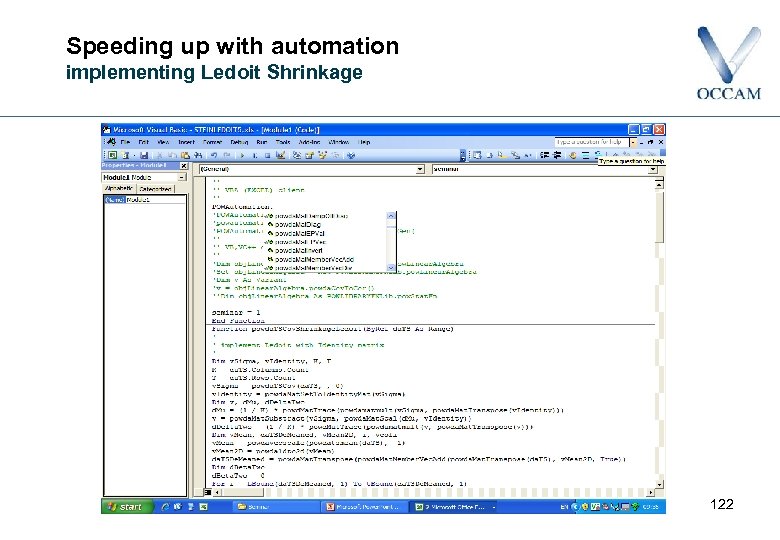Click Internet Explorer quick launch icon
Screen dimensions: 780x540
point(166,507)
